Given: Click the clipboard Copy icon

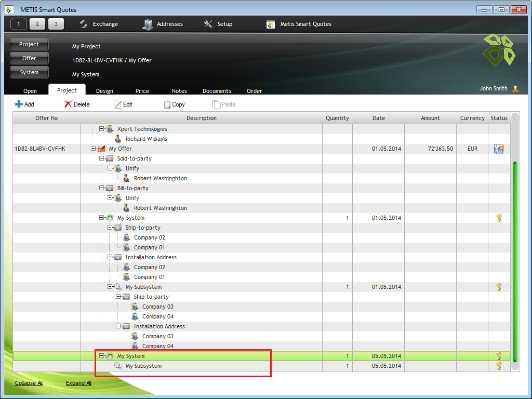Looking at the screenshot, I should (x=167, y=104).
